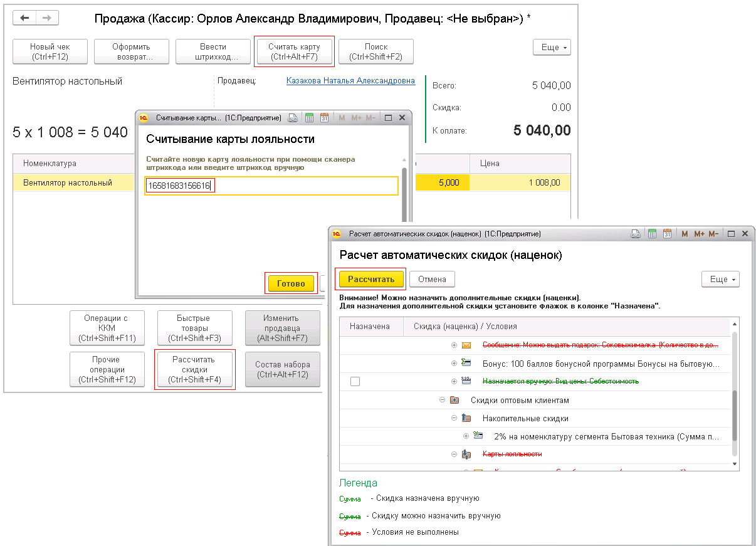This screenshot has height=546, width=756.
Task: Click the M+ memory icon in the card reading dialog
Action: [x=356, y=118]
